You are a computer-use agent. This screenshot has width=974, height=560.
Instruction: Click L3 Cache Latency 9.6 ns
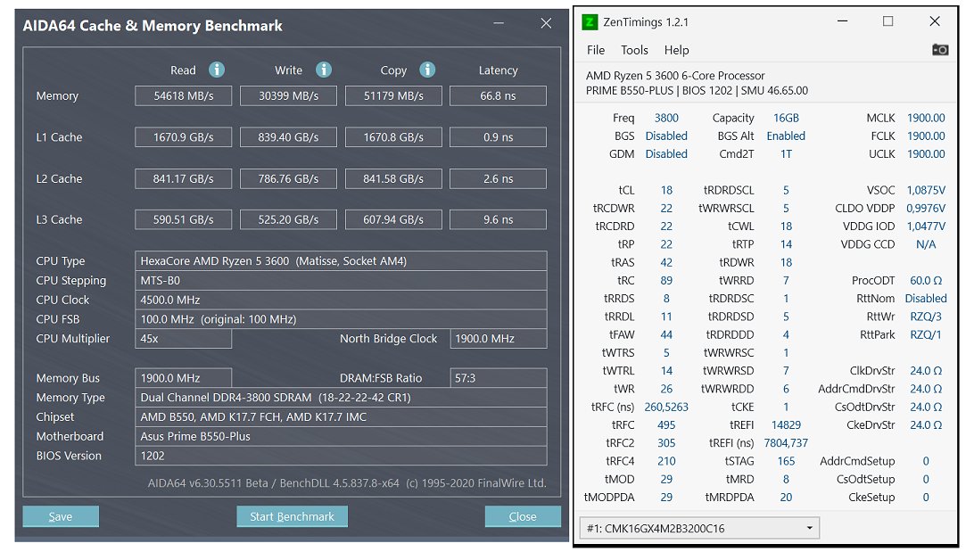pos(499,219)
